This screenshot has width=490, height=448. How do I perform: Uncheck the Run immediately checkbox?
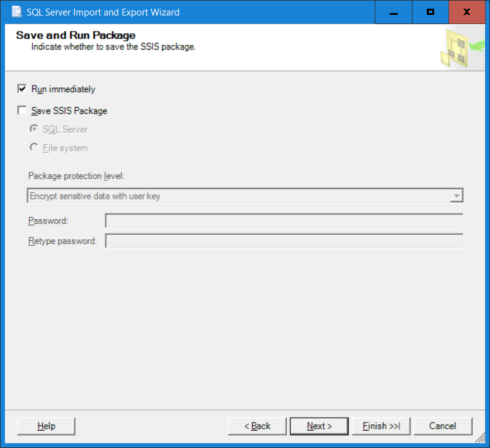[22, 89]
